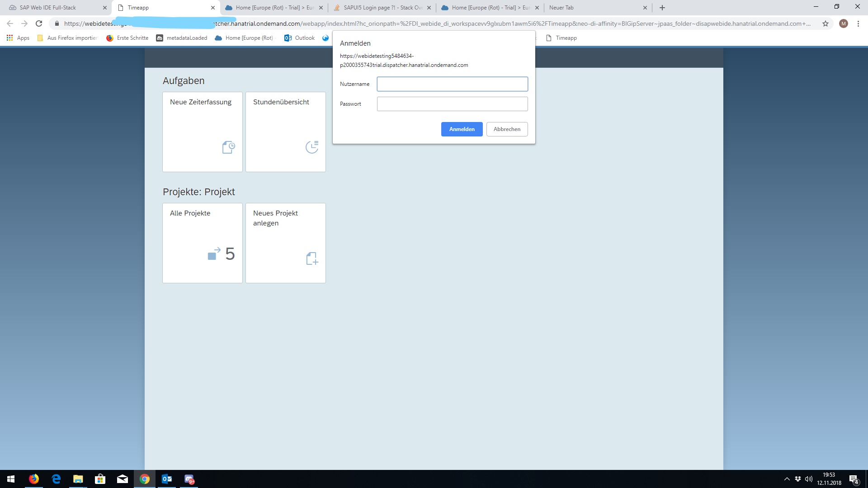This screenshot has width=868, height=488.
Task: Open Chrome three-dot menu
Action: 858,23
